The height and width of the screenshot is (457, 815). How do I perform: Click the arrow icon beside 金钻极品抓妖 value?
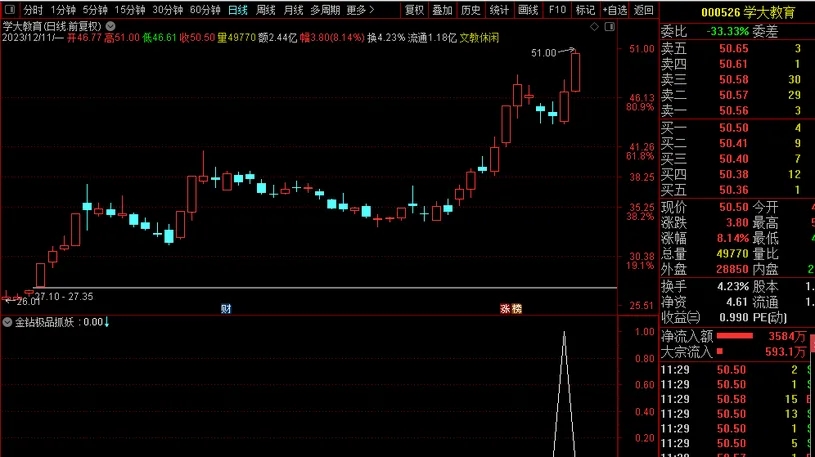coord(107,322)
